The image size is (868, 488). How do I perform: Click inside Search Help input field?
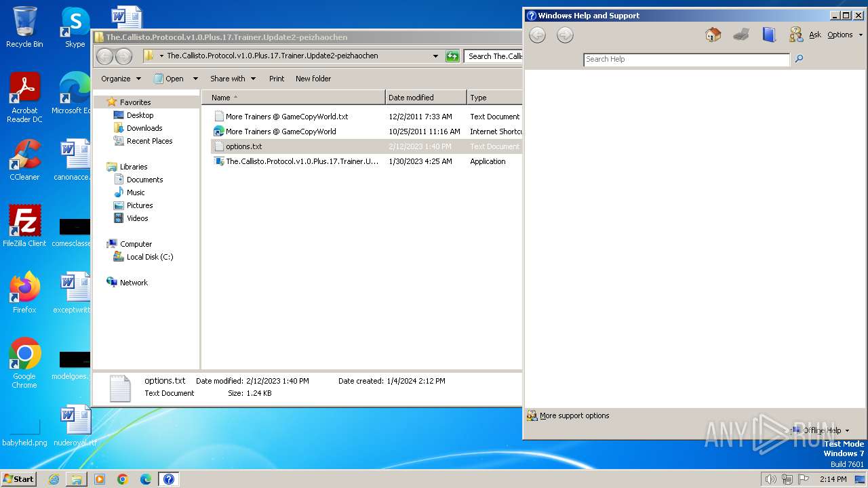pos(687,59)
